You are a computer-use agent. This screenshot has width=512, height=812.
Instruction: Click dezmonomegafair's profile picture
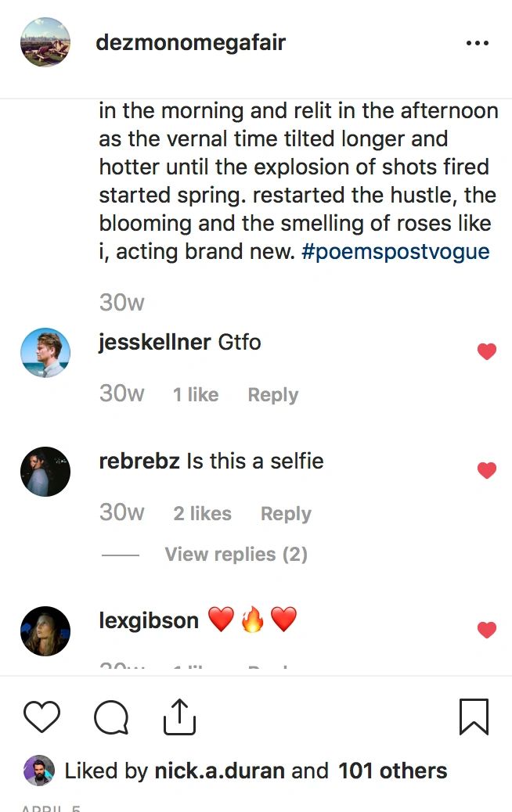(45, 42)
